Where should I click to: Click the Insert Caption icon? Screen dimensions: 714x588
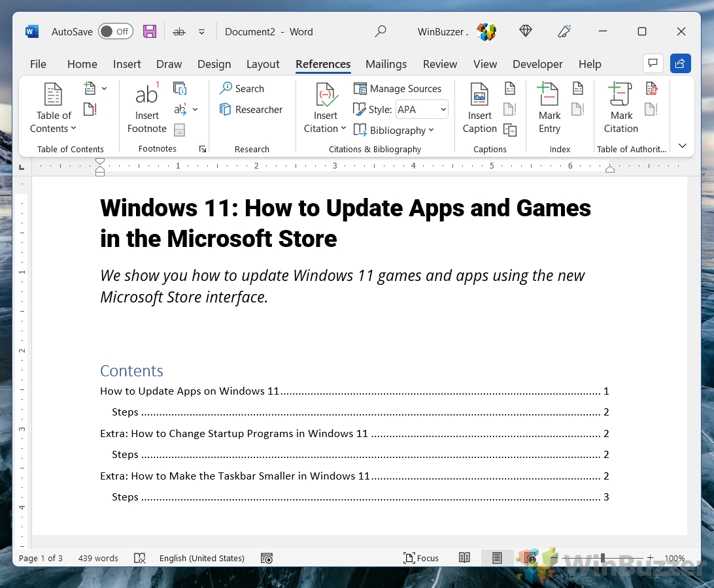click(x=479, y=95)
